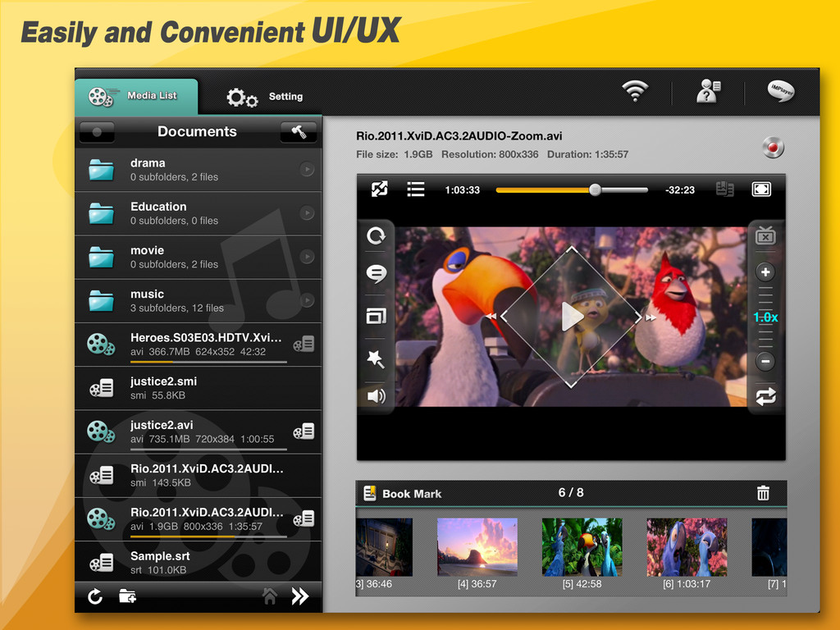Click the 1.0x speed indicator
Screen dimensions: 840x630
(765, 317)
